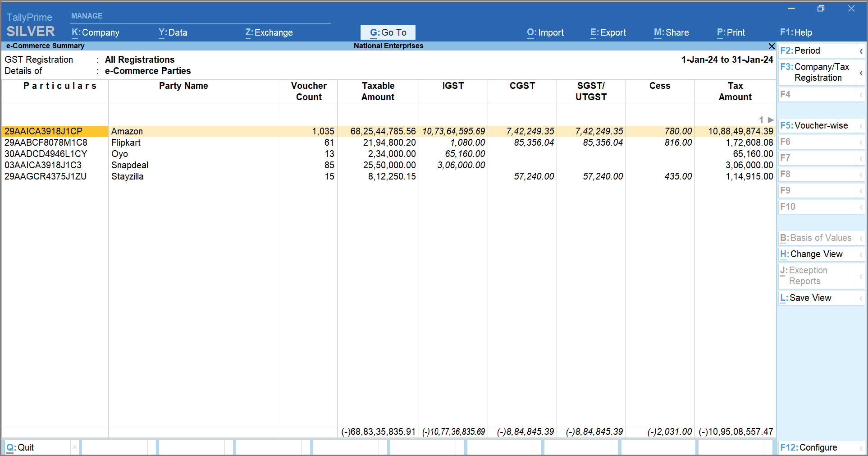Viewport: 868px width, 456px height.
Task: Open the Y: Data menu
Action: tap(173, 32)
